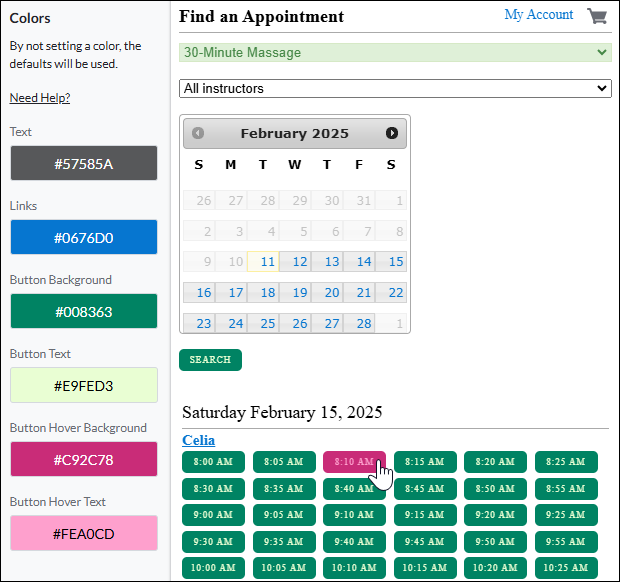The width and height of the screenshot is (620, 582).
Task: Select February 20 in the calendar
Action: point(327,293)
